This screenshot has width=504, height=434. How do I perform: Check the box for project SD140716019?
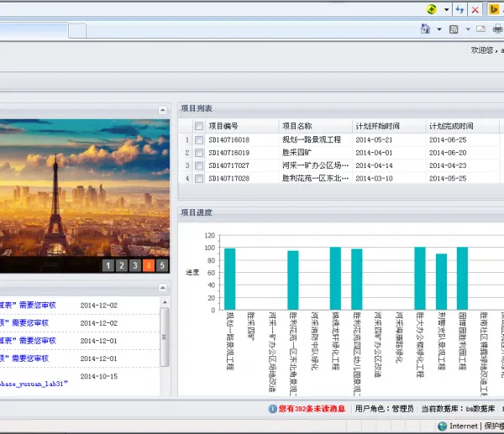pos(199,153)
